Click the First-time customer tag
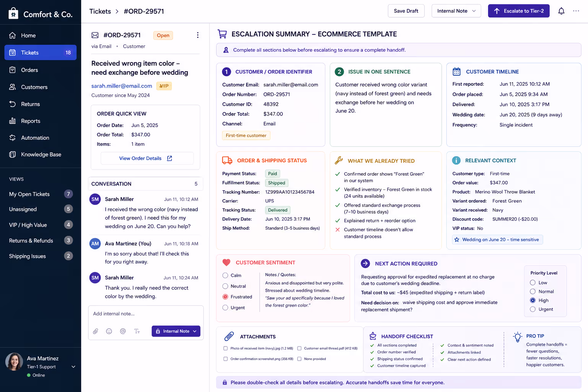Viewport: 588px width, 392px height. [246, 136]
